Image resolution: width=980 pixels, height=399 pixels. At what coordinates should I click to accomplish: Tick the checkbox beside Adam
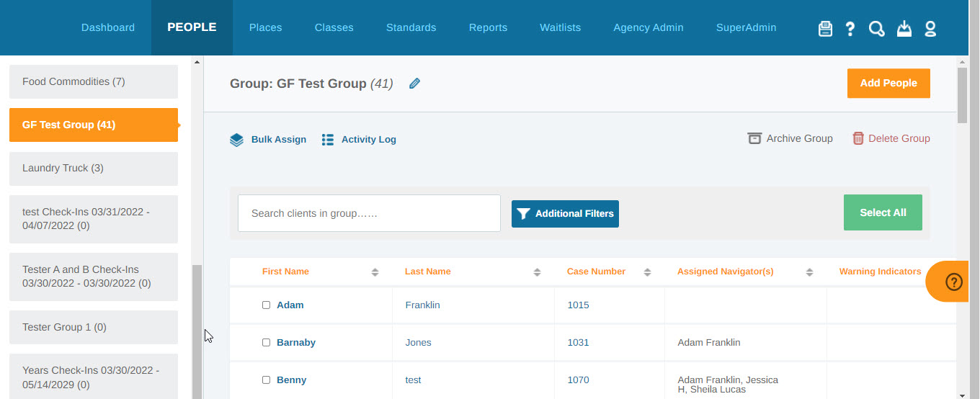(x=266, y=305)
